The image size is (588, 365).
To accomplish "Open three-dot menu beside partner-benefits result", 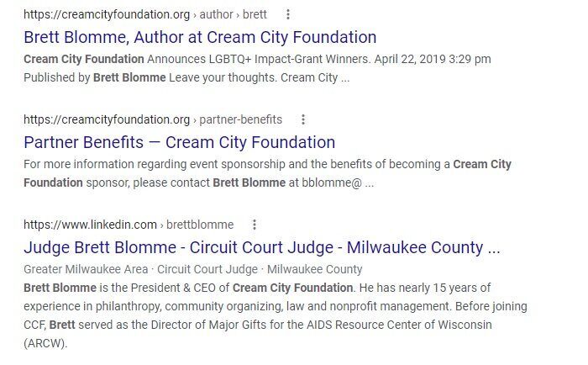I will click(x=303, y=119).
